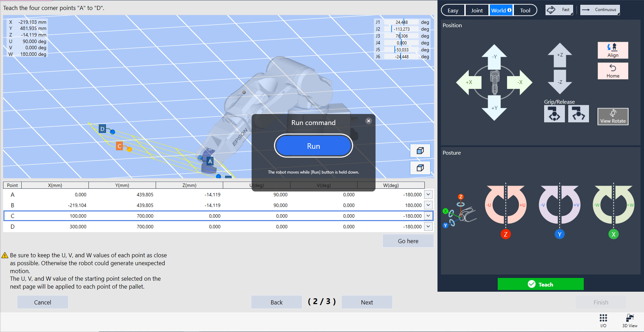
Task: Click the upper cube view icon
Action: click(420, 151)
